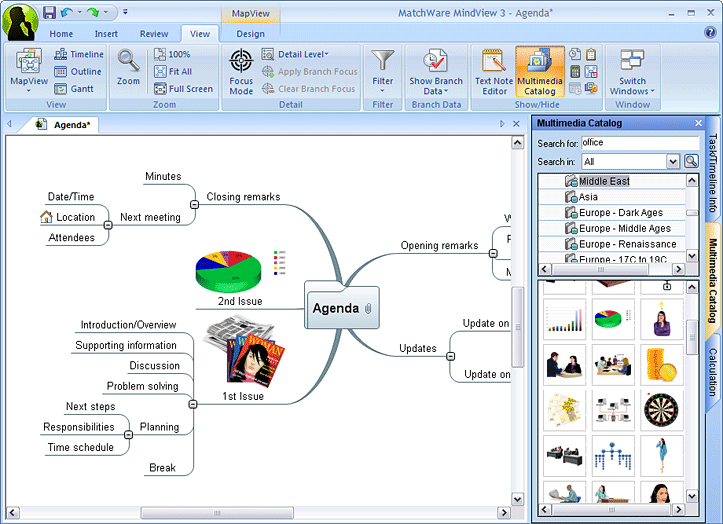The width and height of the screenshot is (723, 524).
Task: Click the mind map horizontal scrollbar thumb
Action: pyautogui.click(x=217, y=512)
